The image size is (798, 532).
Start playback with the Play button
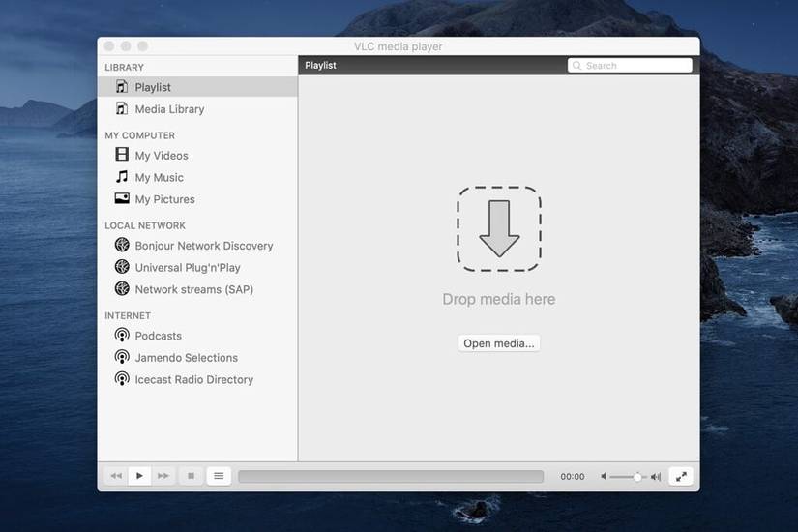click(x=139, y=476)
